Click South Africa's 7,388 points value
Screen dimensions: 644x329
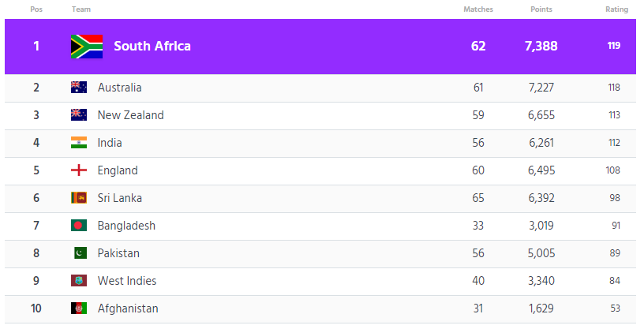tap(541, 46)
